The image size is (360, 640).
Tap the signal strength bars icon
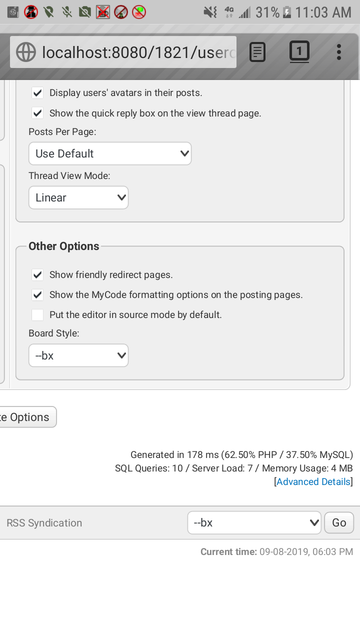coord(245,13)
